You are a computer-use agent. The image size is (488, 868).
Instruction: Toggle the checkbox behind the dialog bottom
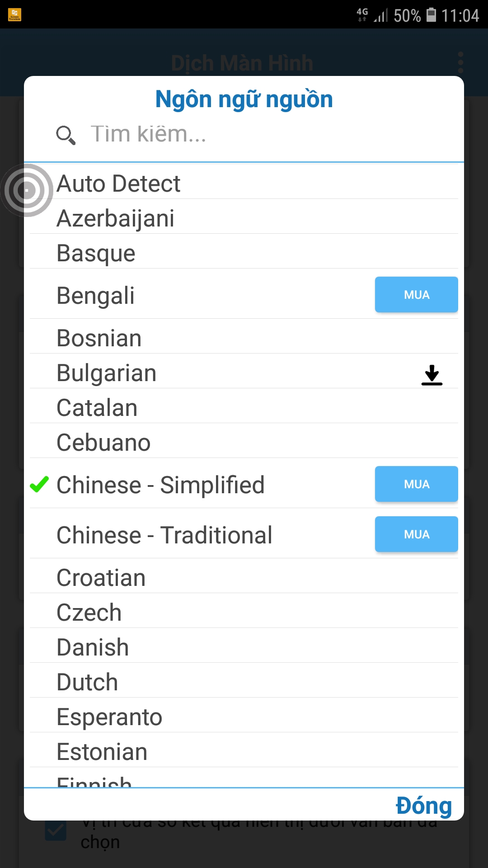[56, 831]
